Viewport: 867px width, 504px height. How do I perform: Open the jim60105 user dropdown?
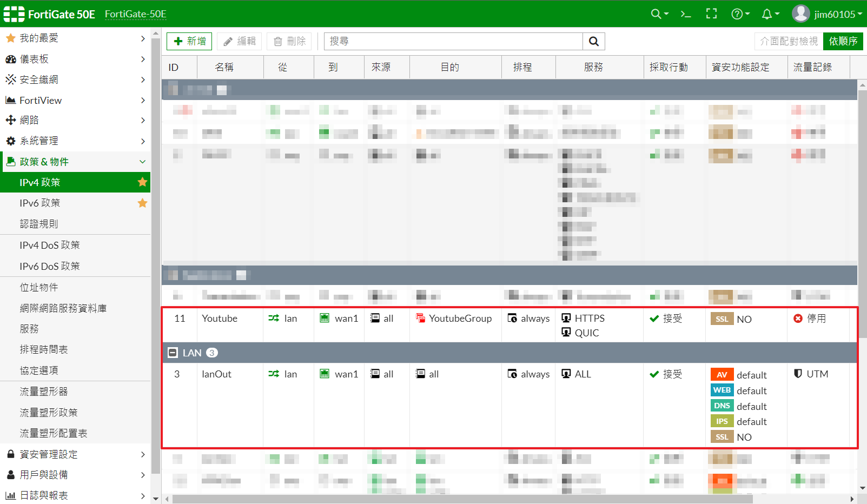pos(827,14)
